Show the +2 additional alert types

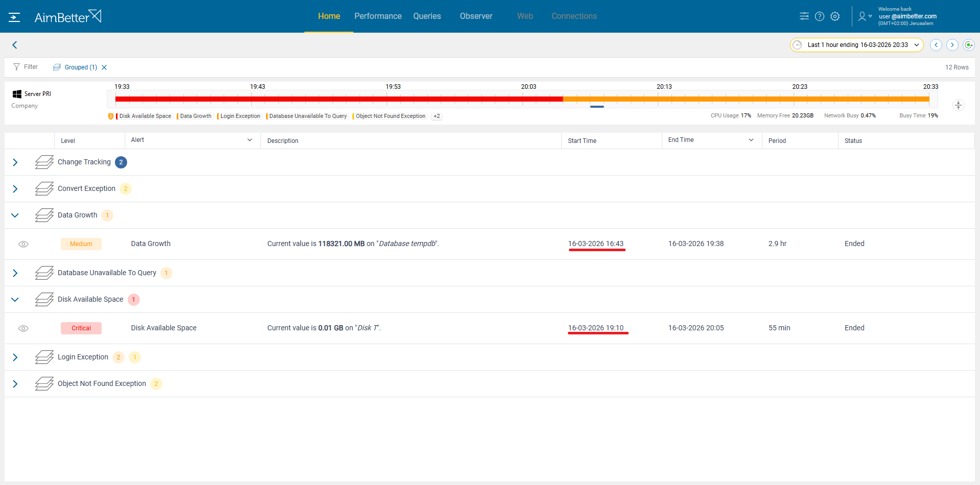point(437,116)
